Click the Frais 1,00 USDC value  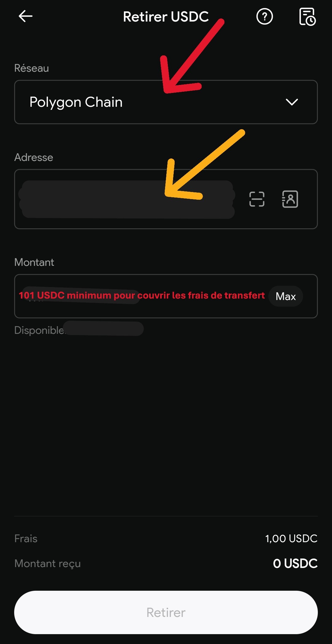[x=291, y=538]
